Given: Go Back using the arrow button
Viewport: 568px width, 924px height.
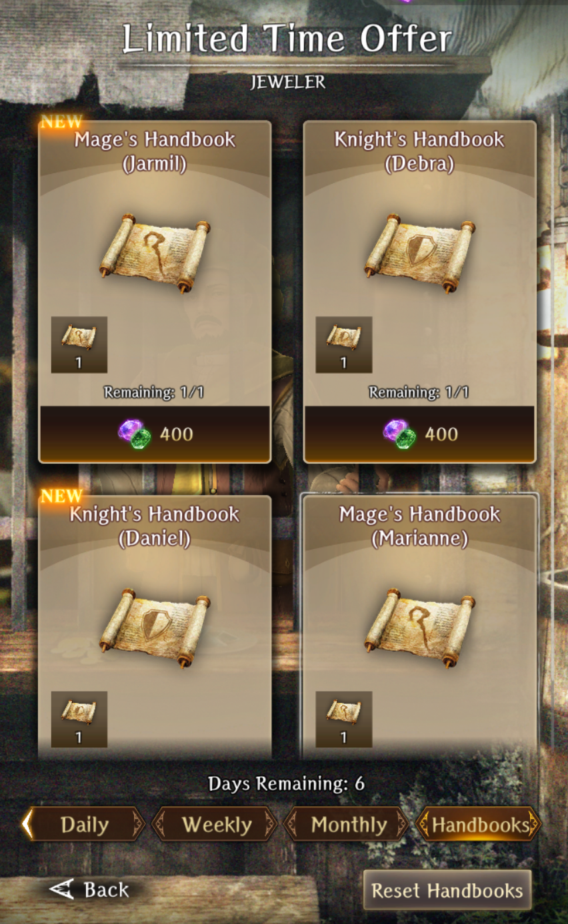Looking at the screenshot, I should pos(89,889).
